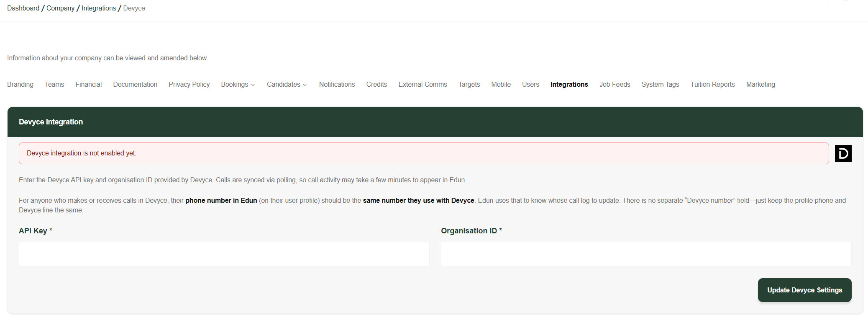Expand the Bookings dropdown menu

coord(238,85)
